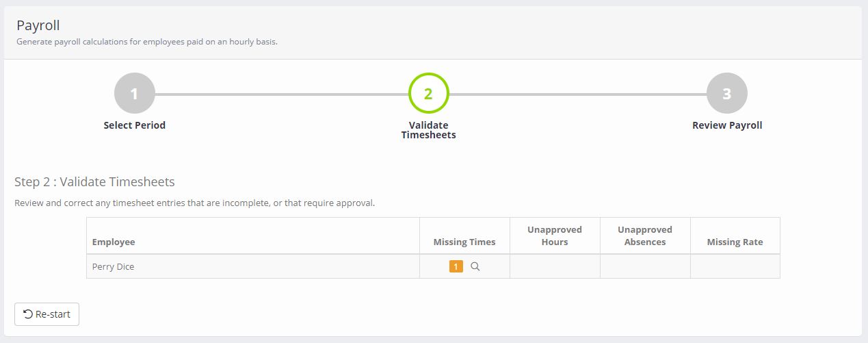Click the Payroll page heading

pyautogui.click(x=38, y=26)
